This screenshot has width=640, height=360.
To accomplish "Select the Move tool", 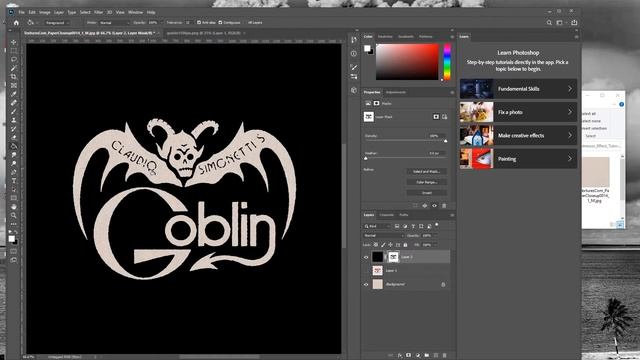I will [13, 42].
